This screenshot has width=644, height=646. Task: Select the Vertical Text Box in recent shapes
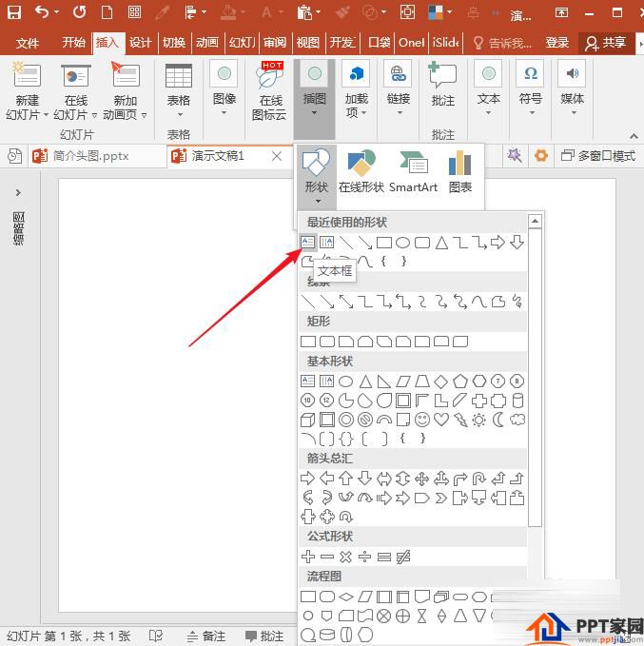point(326,243)
